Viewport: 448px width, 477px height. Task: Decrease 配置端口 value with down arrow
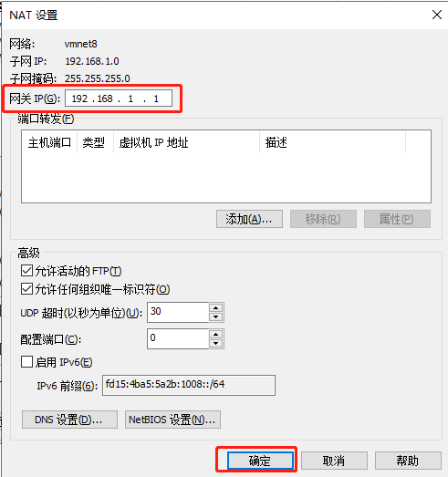pos(216,344)
